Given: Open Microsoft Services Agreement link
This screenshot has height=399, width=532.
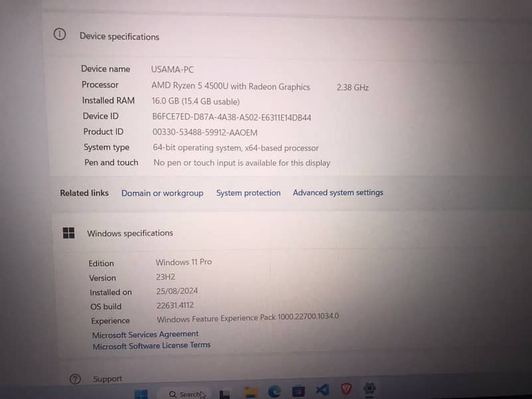Looking at the screenshot, I should click(145, 334).
